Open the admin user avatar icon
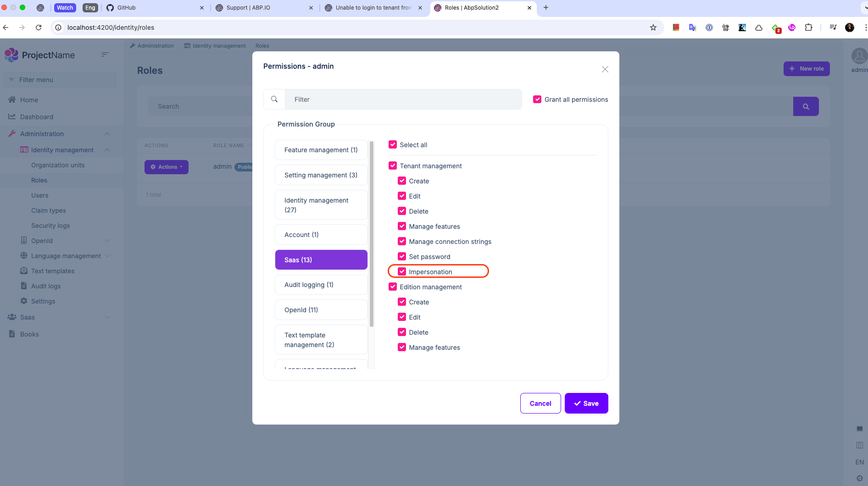868x486 pixels. (858, 56)
